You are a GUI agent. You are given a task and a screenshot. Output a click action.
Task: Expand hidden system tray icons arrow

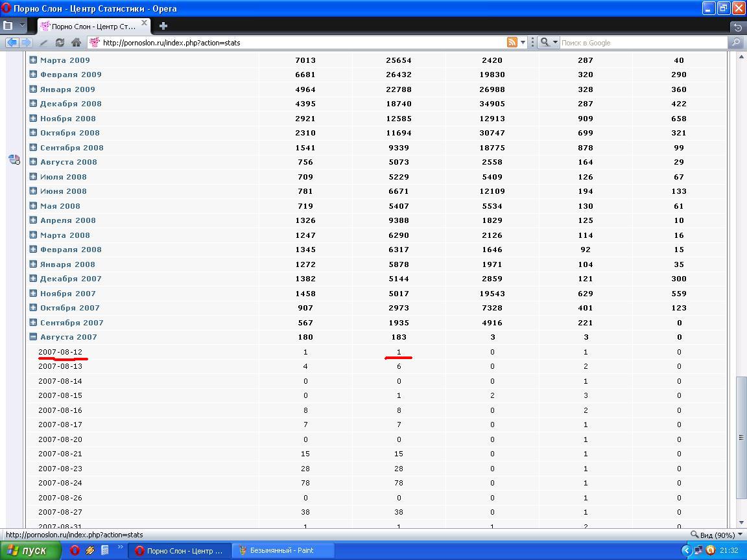point(687,550)
